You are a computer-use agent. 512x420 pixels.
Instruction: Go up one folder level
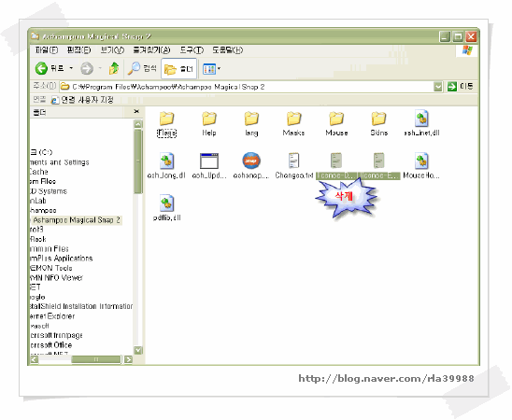pyautogui.click(x=114, y=68)
